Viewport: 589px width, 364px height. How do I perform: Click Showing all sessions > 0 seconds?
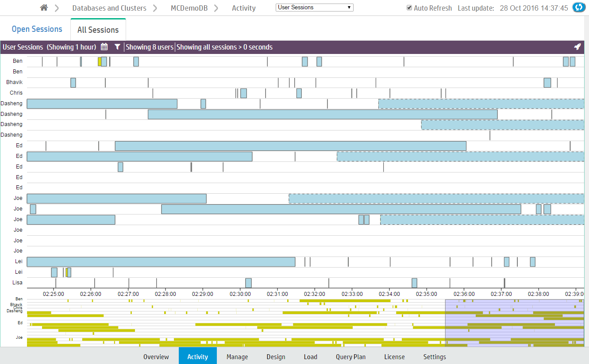coord(224,47)
